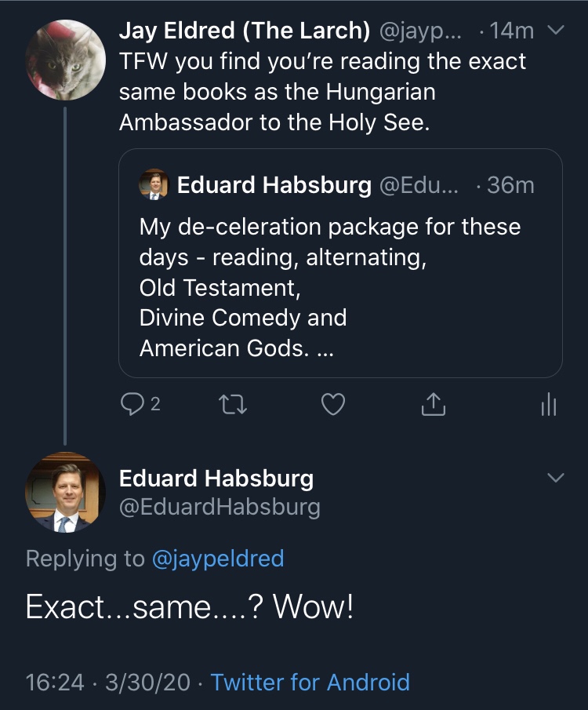This screenshot has width=588, height=710.
Task: Open the @jaypeldred mention link
Action: [x=217, y=559]
